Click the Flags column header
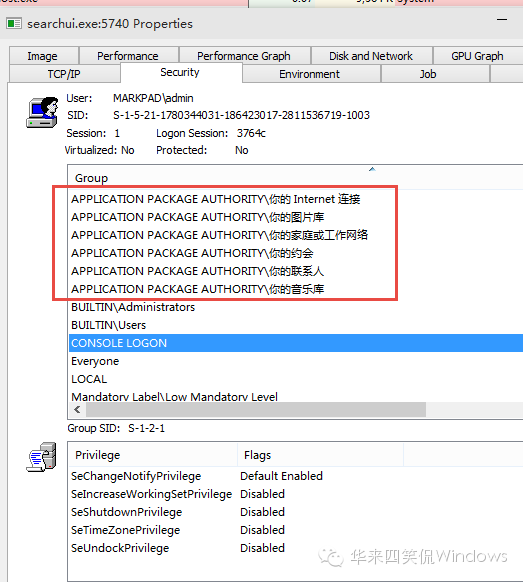Image resolution: width=523 pixels, height=582 pixels. pos(320,455)
